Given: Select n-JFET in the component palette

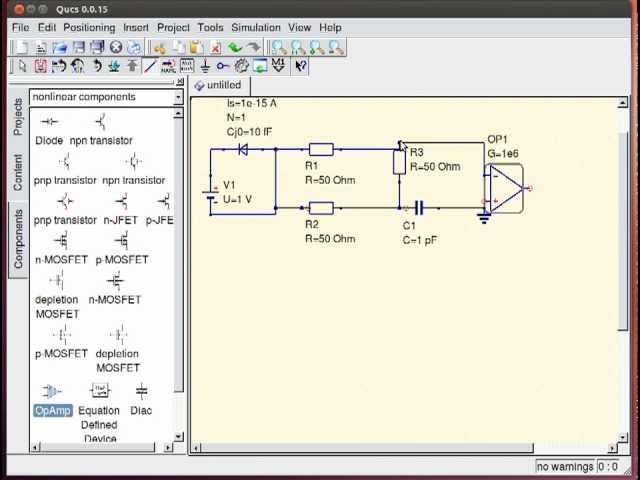Looking at the screenshot, I should (x=121, y=210).
